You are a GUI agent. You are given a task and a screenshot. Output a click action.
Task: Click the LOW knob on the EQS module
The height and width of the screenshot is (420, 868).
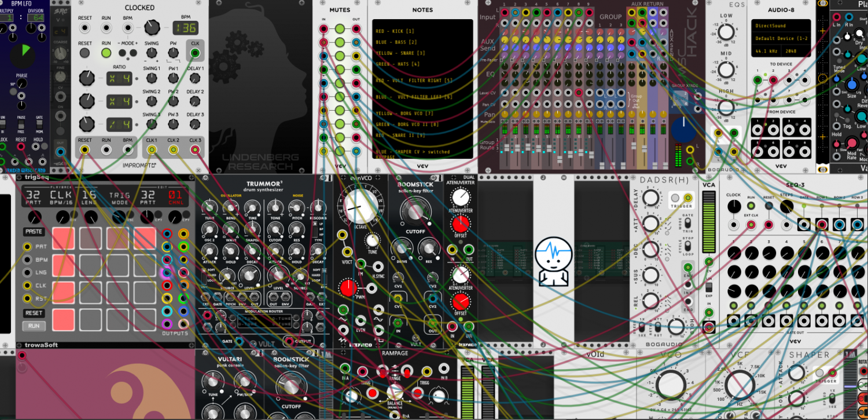coord(726,32)
